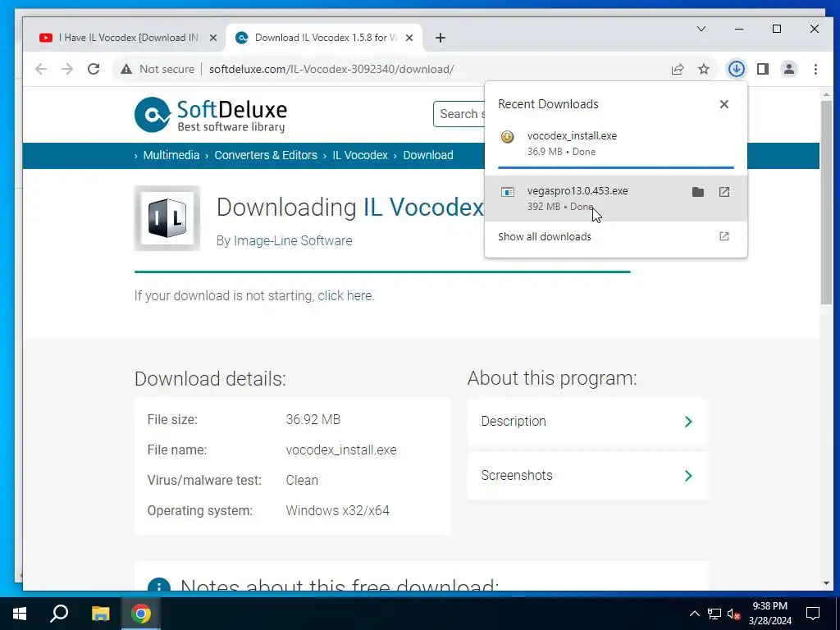This screenshot has height=630, width=840.
Task: Click the blue info icon beside Notes
Action: [x=159, y=586]
